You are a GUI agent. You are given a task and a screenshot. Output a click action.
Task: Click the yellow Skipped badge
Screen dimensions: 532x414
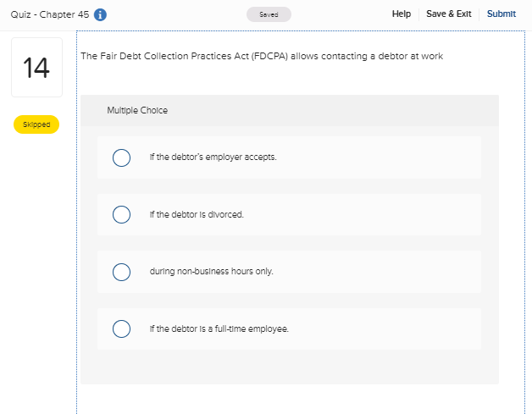36,124
